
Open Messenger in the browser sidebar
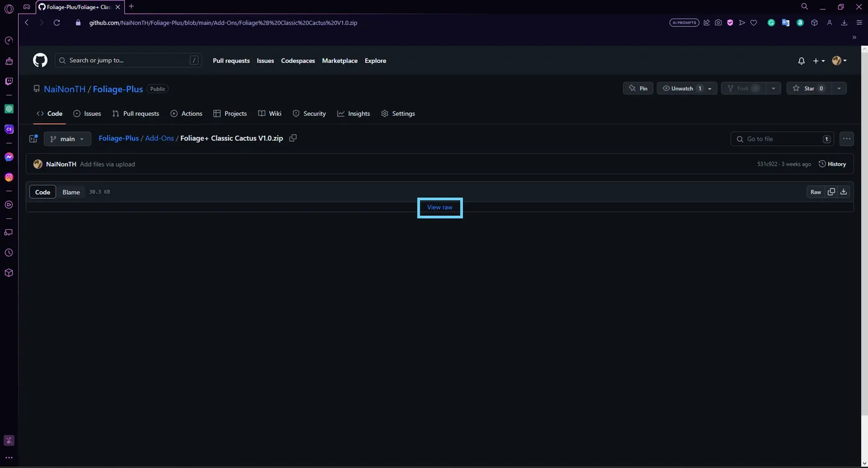pyautogui.click(x=9, y=157)
